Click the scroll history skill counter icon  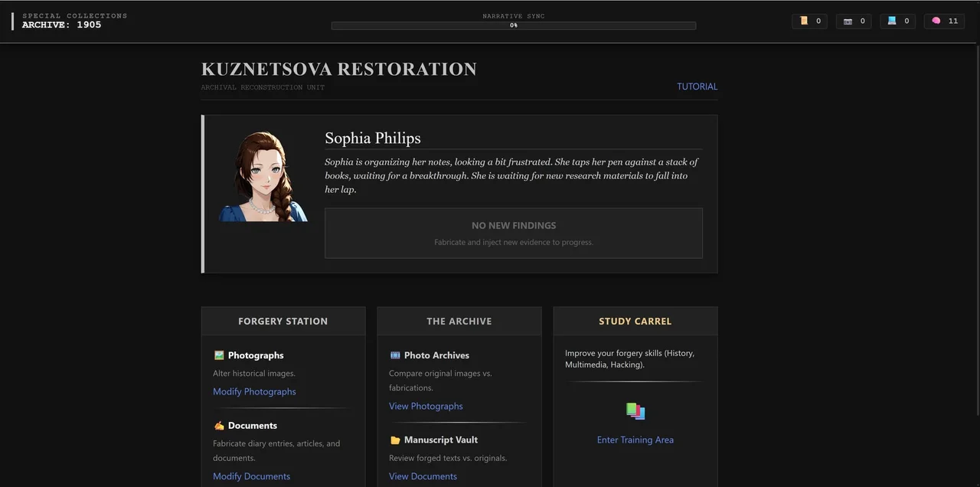(x=804, y=21)
